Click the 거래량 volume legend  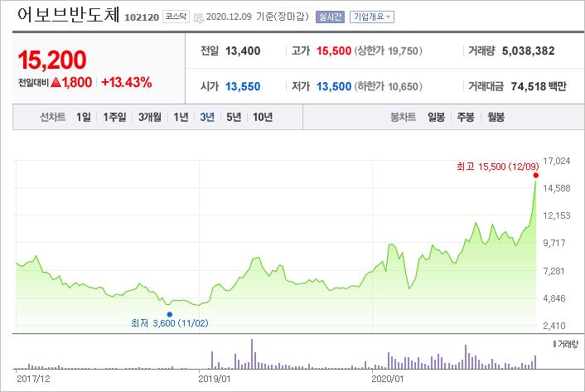[x=566, y=344]
